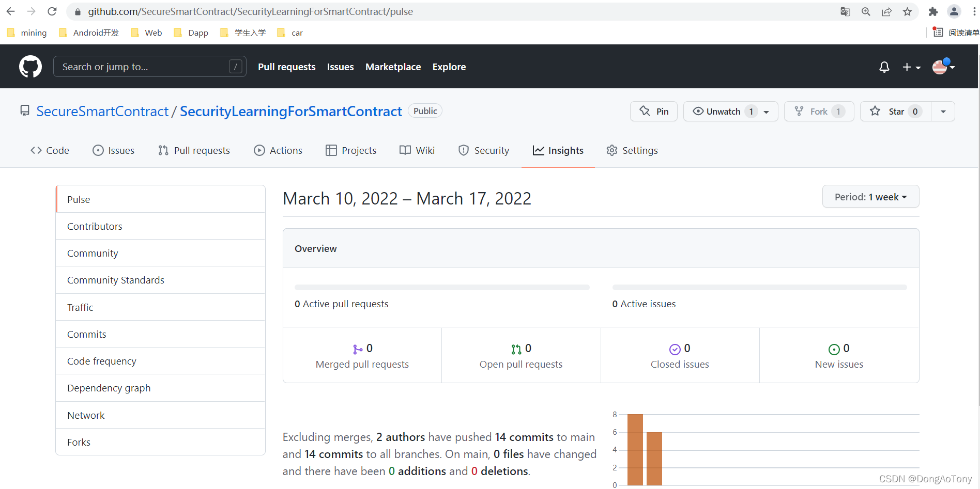Go to Issues in the top navigation
Viewport: 980px width, 489px height.
(x=340, y=67)
